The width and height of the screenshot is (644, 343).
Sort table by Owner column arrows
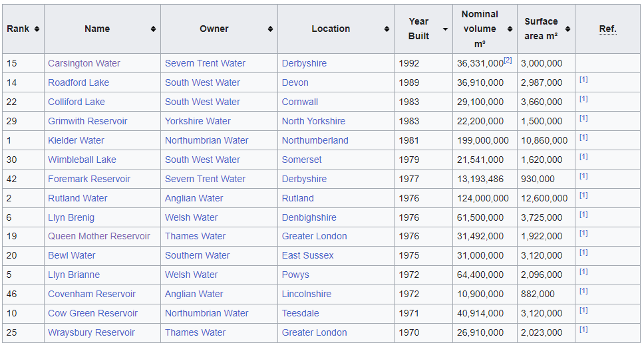(x=270, y=29)
